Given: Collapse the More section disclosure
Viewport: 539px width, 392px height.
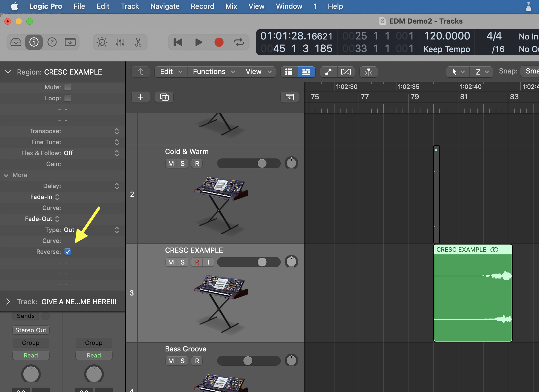Looking at the screenshot, I should click(6, 175).
